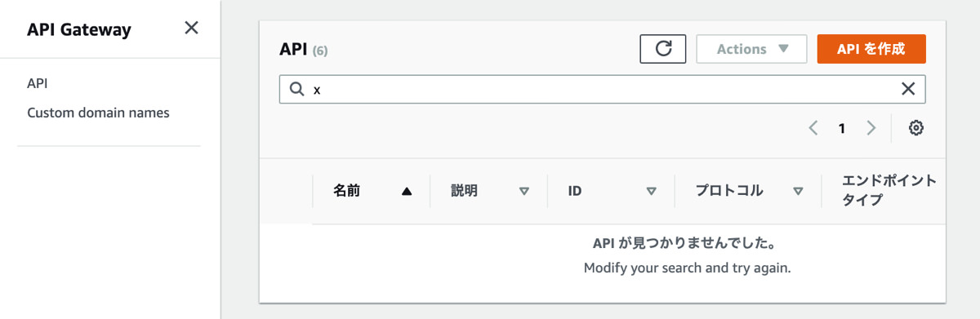Screen dimensions: 980x319
Task: Click the 'Modify your search and try again.' text
Action: point(688,268)
